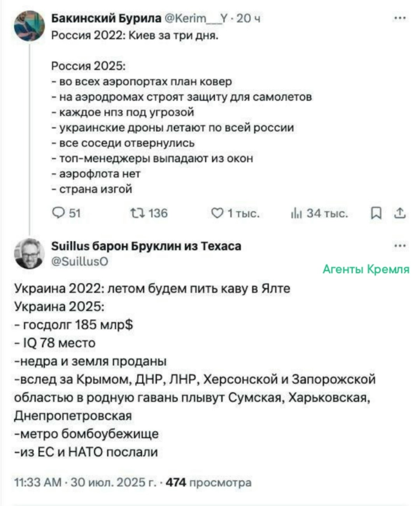Viewport: 420px width, 506px height.
Task: Click the reply icon with 51 replies
Action: point(58,213)
